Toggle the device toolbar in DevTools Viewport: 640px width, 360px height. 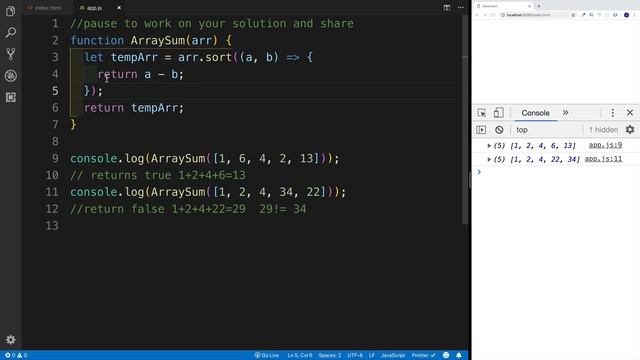click(498, 113)
